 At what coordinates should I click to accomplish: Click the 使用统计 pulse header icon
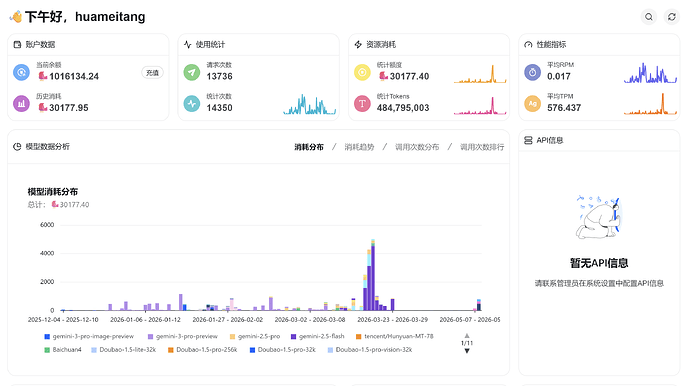[187, 44]
